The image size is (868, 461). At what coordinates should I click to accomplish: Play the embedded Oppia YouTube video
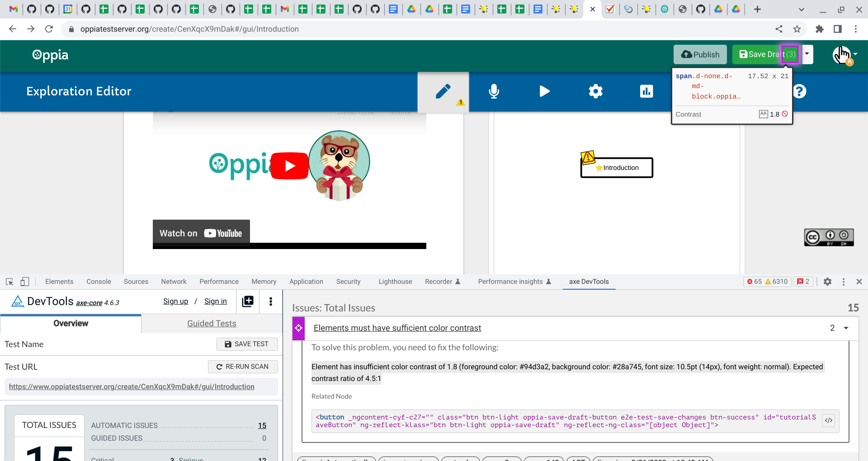[289, 166]
